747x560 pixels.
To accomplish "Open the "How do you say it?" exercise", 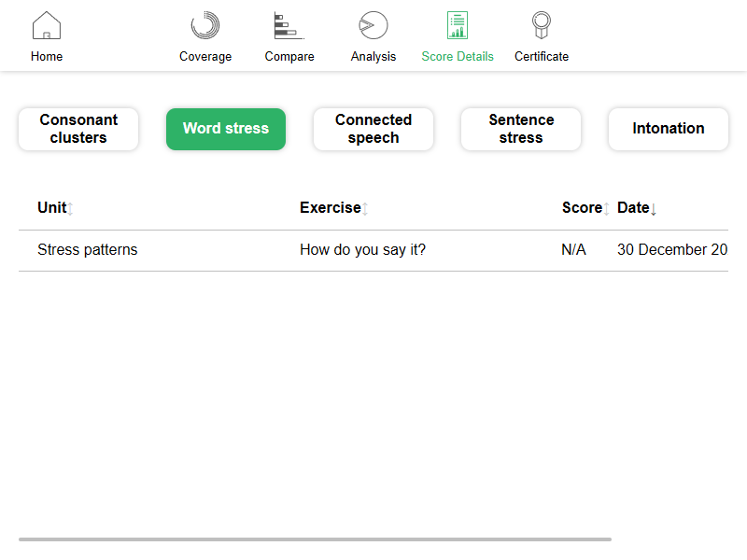I will coord(362,250).
